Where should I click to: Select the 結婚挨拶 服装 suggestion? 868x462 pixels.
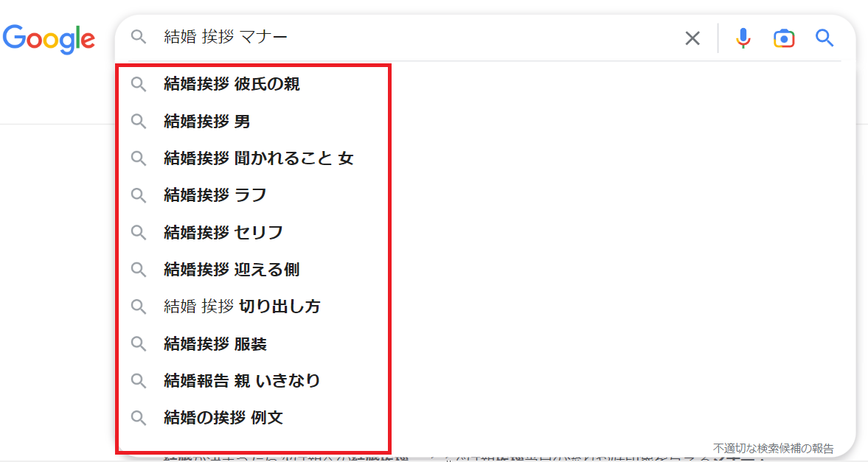coord(215,344)
